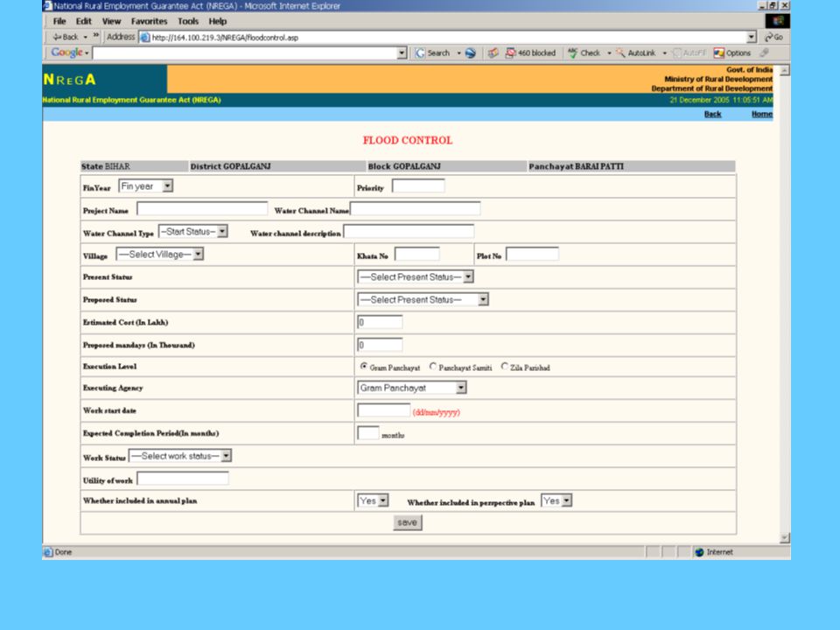Click the Work start date field
The image size is (840, 630).
tap(383, 410)
